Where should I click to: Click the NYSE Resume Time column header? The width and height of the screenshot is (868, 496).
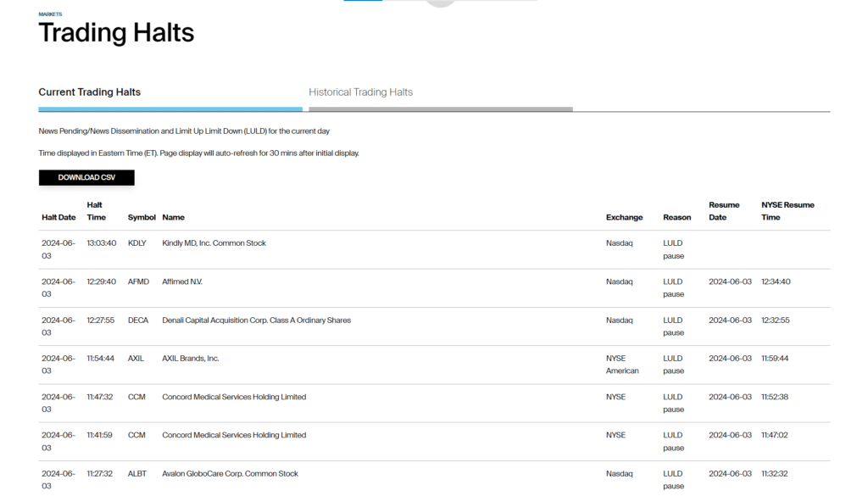coord(787,211)
